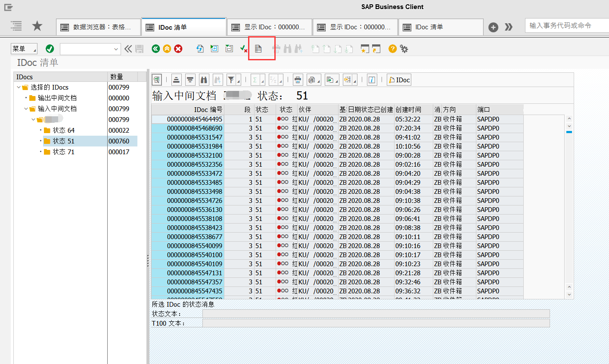Click the table scrollbar up arrow at top
Image resolution: width=609 pixels, height=364 pixels.
569,118
